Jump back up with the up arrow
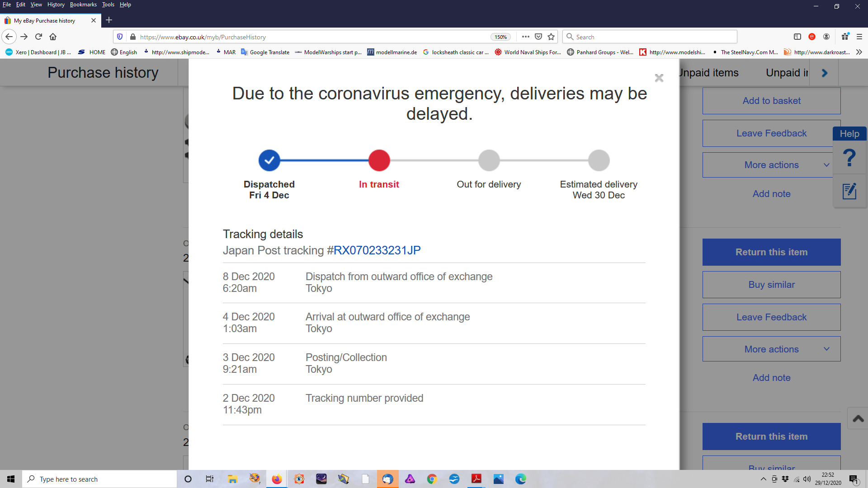 click(x=858, y=418)
